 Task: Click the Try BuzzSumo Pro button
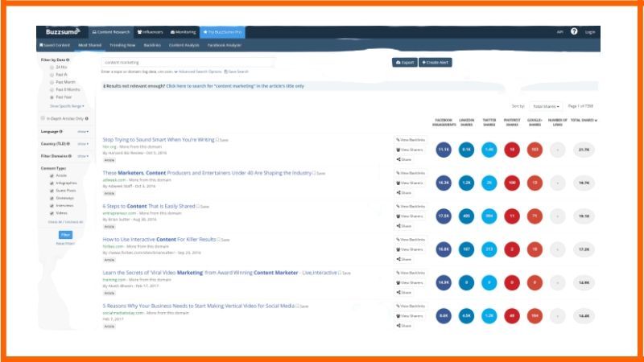[223, 32]
